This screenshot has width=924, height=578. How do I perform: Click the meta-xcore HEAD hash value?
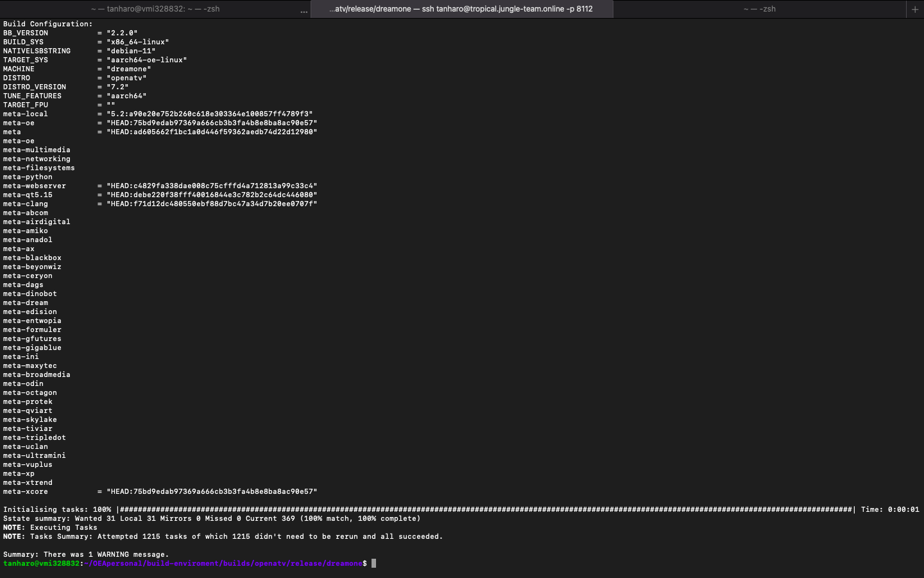point(212,491)
